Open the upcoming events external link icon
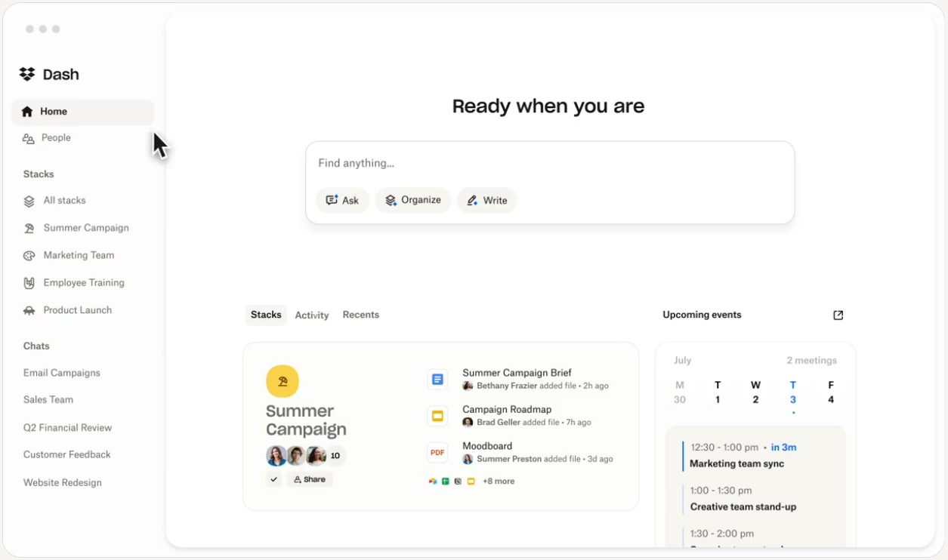The height and width of the screenshot is (560, 948). click(838, 315)
